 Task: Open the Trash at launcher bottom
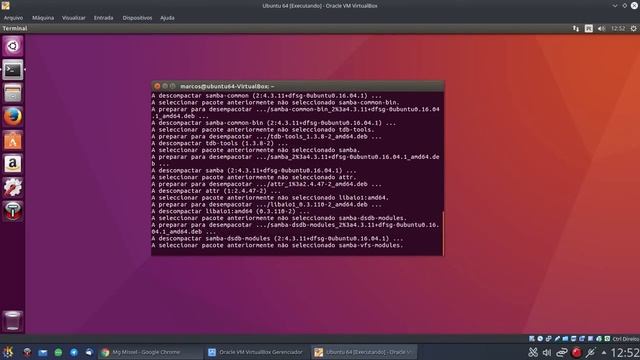(13, 321)
